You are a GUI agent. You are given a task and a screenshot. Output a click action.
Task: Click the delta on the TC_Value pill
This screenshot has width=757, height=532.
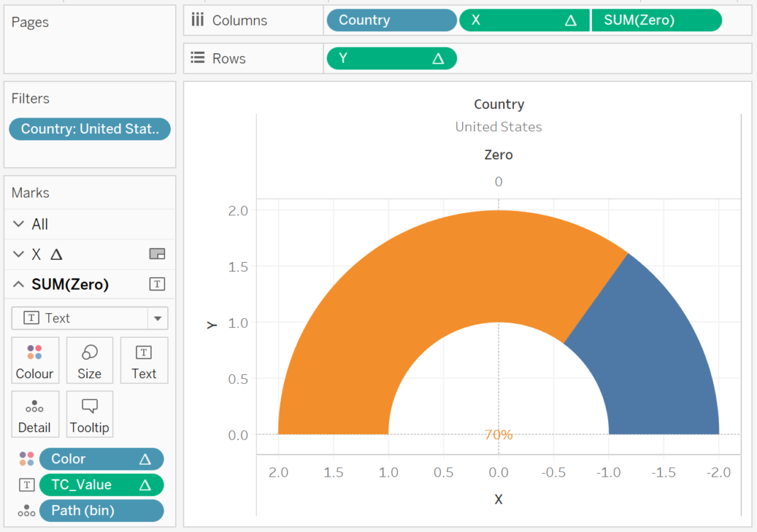pyautogui.click(x=145, y=485)
